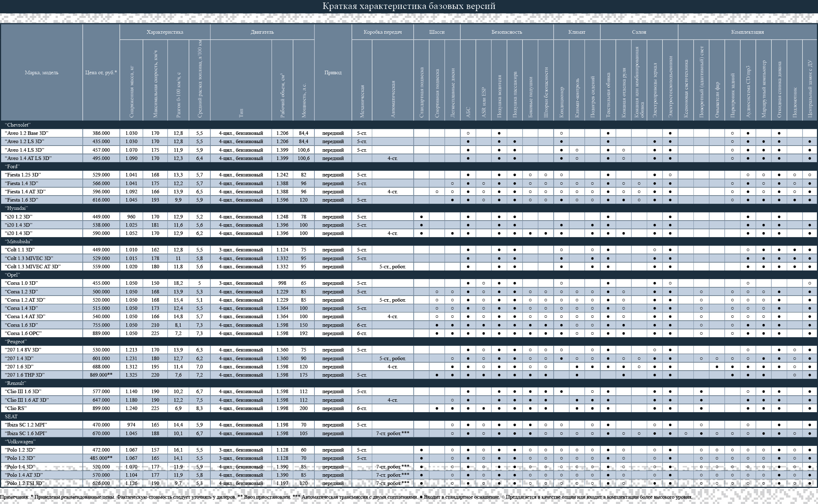
Task: Click the 'Привод' column header
Action: point(333,72)
